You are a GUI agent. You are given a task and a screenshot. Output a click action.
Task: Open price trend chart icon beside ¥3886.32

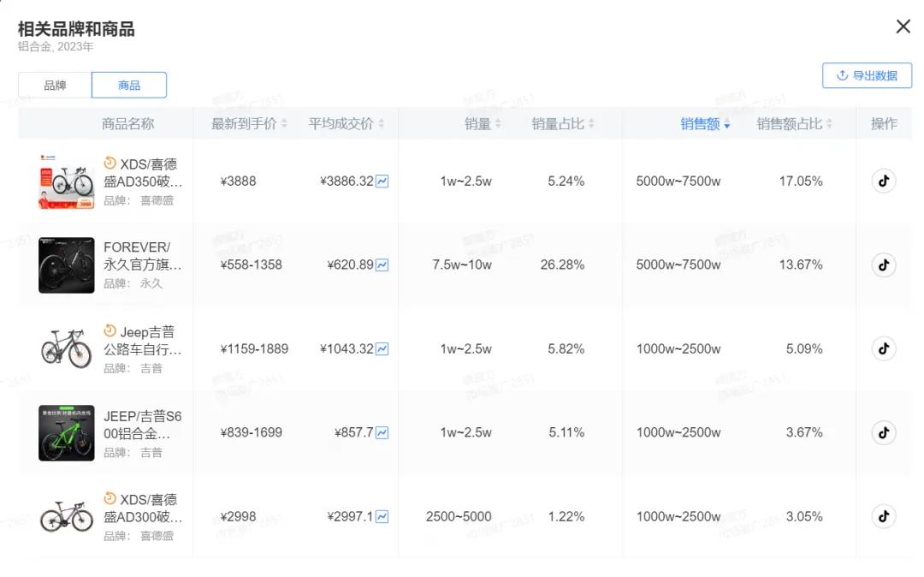point(382,181)
